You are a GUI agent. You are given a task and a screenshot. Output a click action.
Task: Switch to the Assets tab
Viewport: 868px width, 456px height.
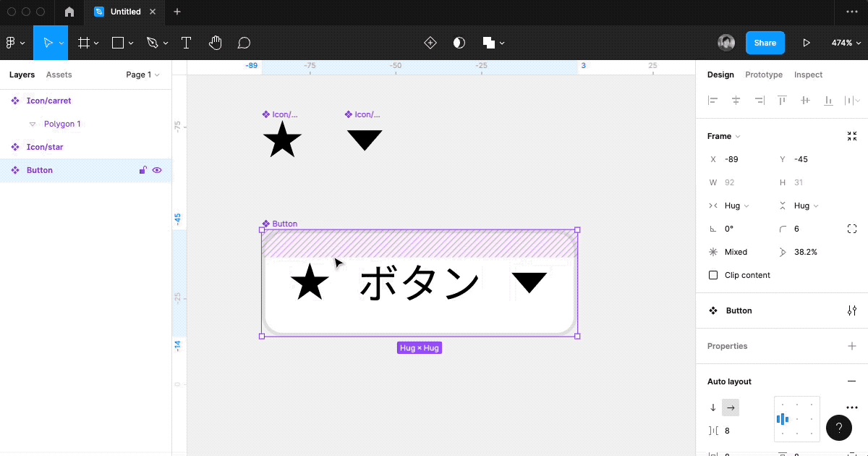tap(59, 75)
